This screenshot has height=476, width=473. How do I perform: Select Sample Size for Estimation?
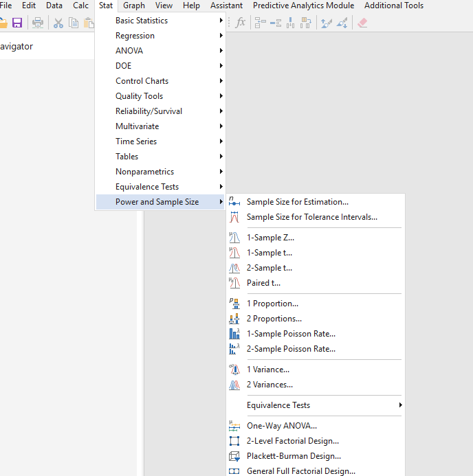316,202
